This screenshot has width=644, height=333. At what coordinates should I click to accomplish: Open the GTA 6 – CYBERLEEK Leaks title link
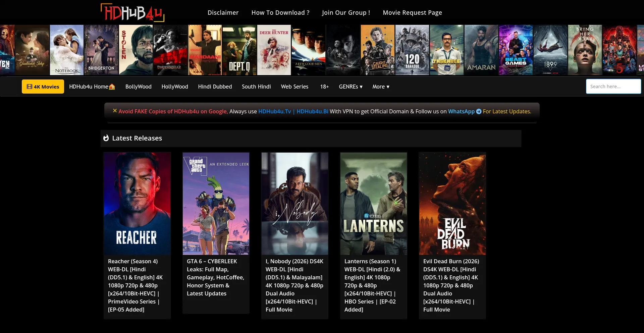[216, 277]
